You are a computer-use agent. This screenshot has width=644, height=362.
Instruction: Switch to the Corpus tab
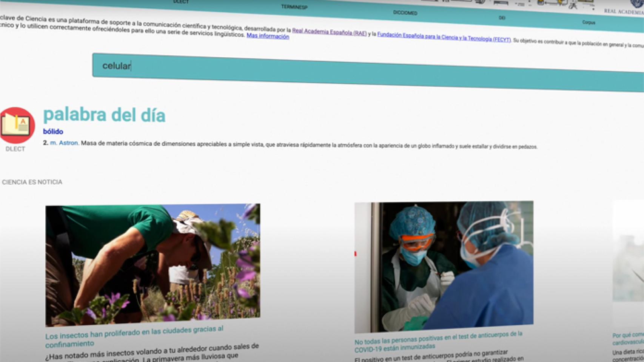pos(588,22)
